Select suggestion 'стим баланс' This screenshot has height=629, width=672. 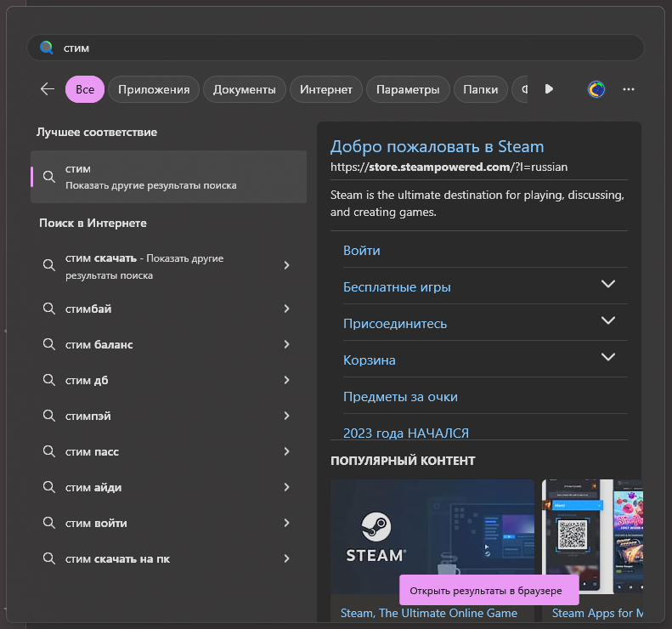168,344
